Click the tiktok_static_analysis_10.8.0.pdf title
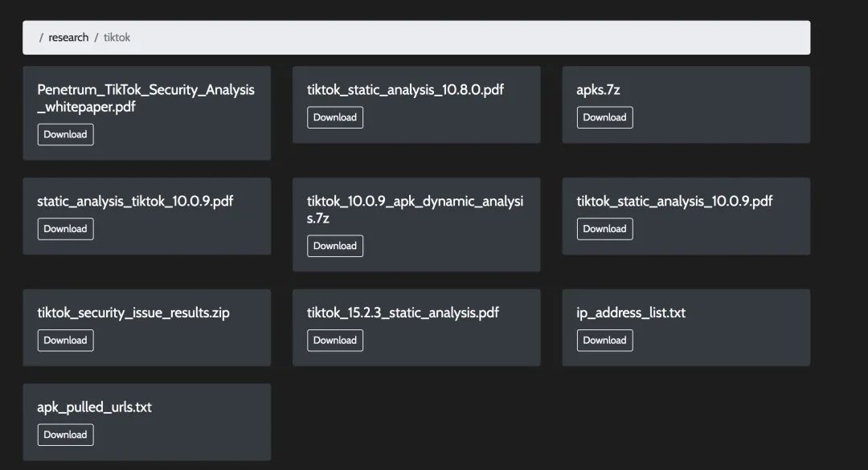Screen dimensions: 868x470 (405, 90)
